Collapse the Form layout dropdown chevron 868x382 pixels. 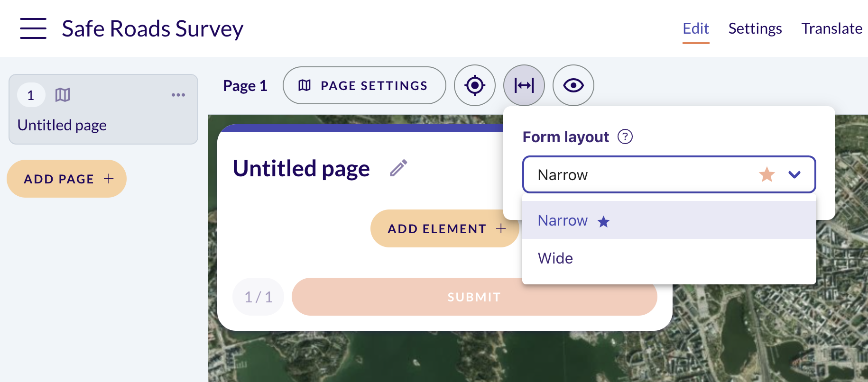pos(794,175)
